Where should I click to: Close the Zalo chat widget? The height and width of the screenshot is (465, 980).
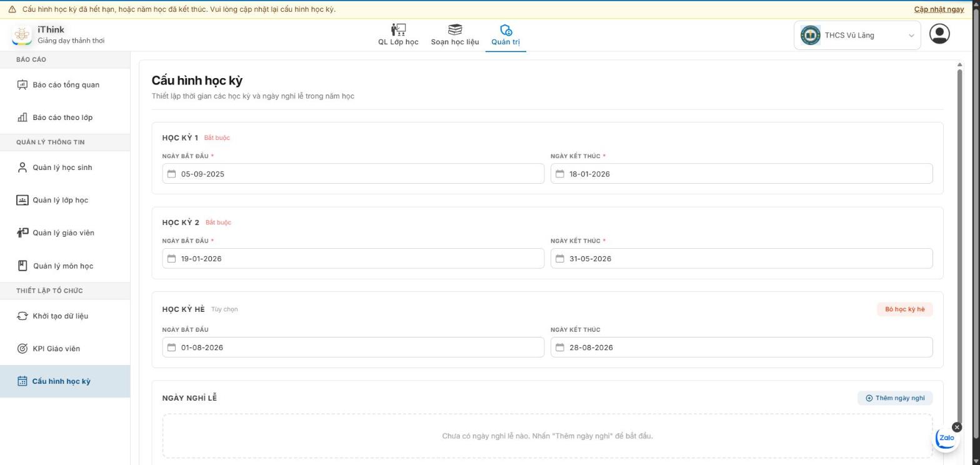pos(957,427)
